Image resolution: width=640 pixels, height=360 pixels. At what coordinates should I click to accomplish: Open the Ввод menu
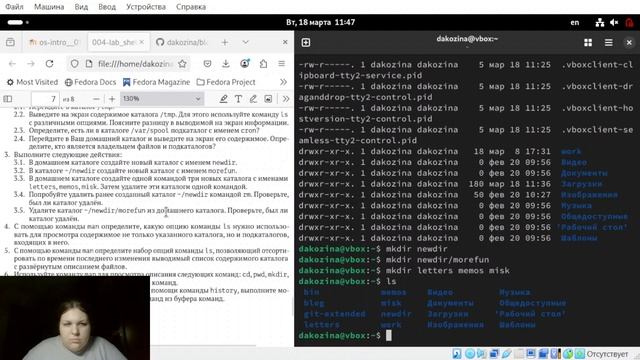pyautogui.click(x=107, y=7)
